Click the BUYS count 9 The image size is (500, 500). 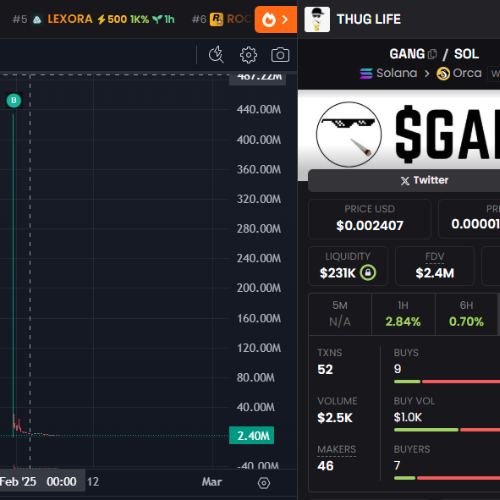tap(397, 369)
